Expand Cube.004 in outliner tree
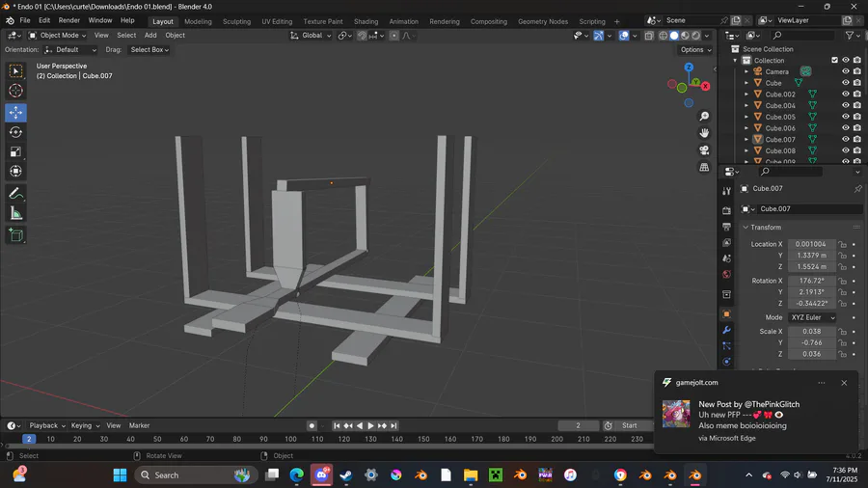Viewport: 868px width, 488px height. [746, 106]
